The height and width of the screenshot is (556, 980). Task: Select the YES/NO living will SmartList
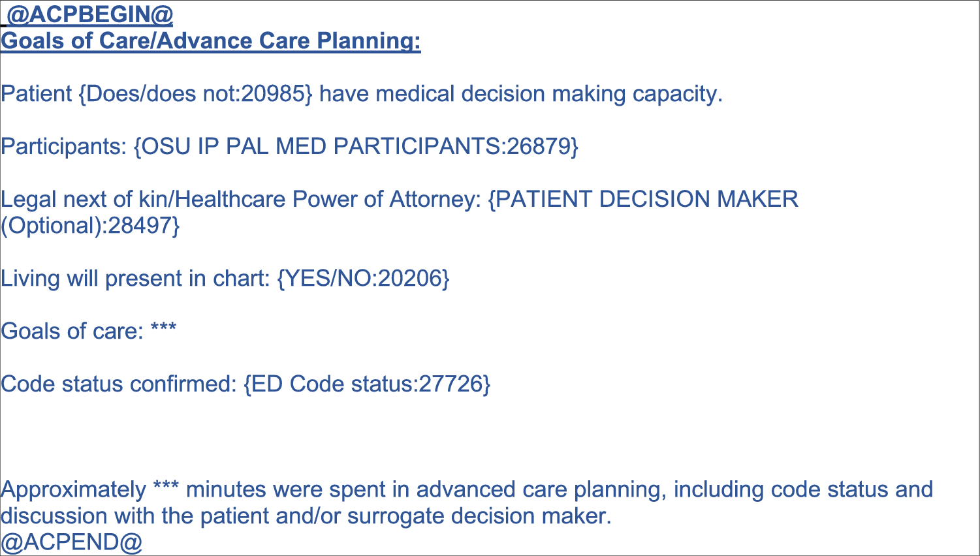(x=363, y=279)
